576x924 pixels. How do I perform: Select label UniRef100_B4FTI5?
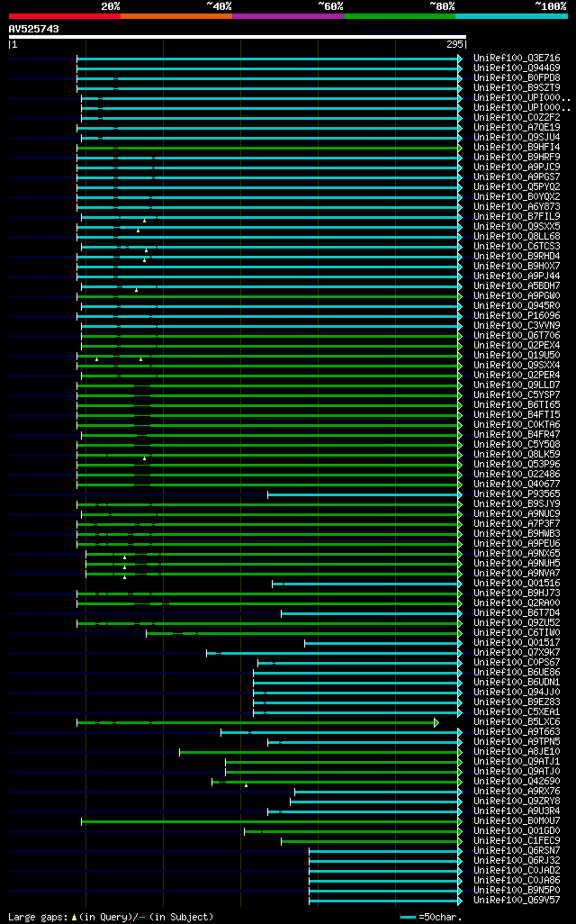[517, 415]
